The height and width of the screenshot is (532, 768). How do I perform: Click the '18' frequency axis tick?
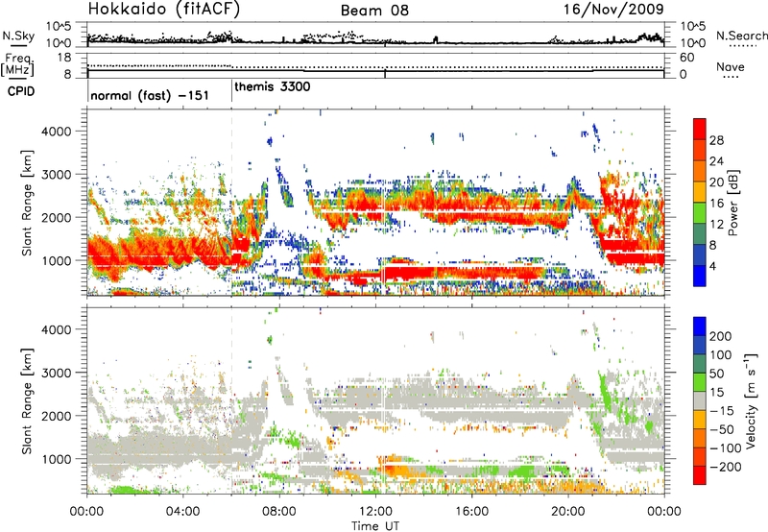pyautogui.click(x=63, y=58)
